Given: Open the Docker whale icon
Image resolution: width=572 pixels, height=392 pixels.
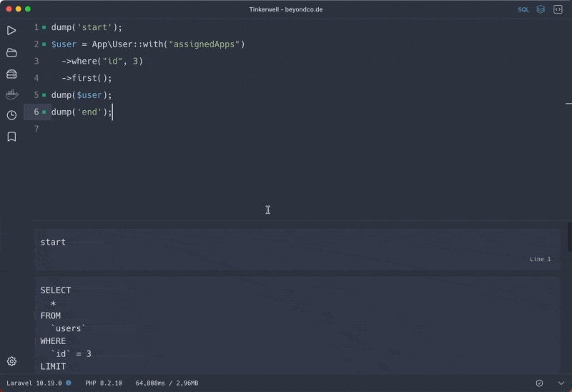Looking at the screenshot, I should click(12, 94).
